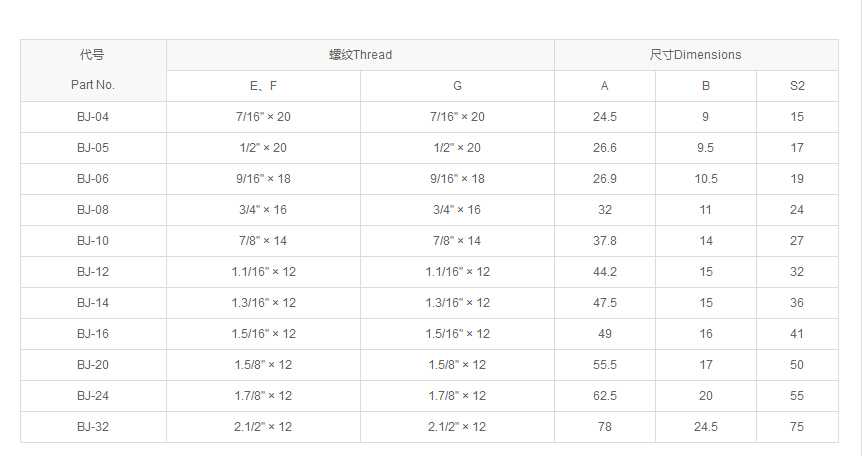Image resolution: width=862 pixels, height=456 pixels.
Task: Click the E、F thread cell for BJ-24
Action: tap(263, 396)
